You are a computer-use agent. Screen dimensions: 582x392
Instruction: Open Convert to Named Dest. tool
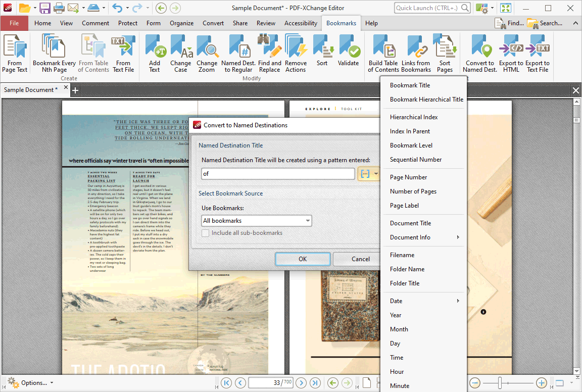(x=480, y=54)
